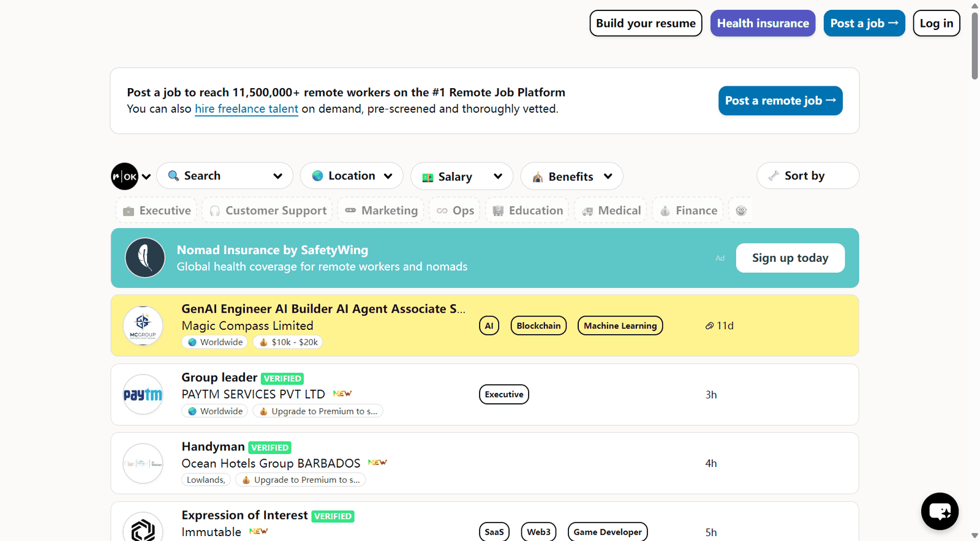The width and height of the screenshot is (980, 541).
Task: Click the emoji icon after Finance tag
Action: [741, 211]
